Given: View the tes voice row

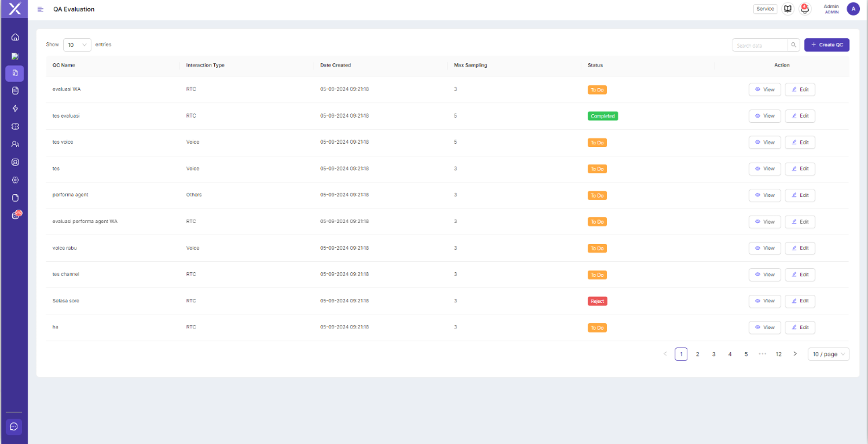Looking at the screenshot, I should [x=765, y=142].
